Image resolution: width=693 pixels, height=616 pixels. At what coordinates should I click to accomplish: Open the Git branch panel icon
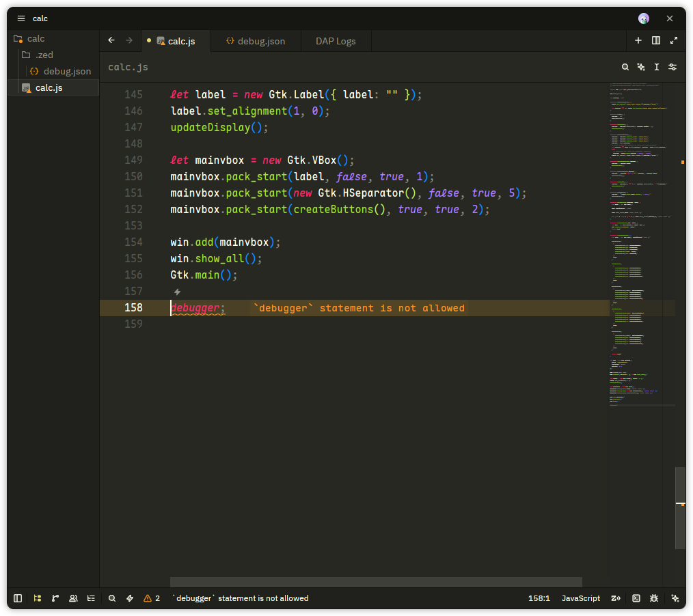click(x=55, y=598)
